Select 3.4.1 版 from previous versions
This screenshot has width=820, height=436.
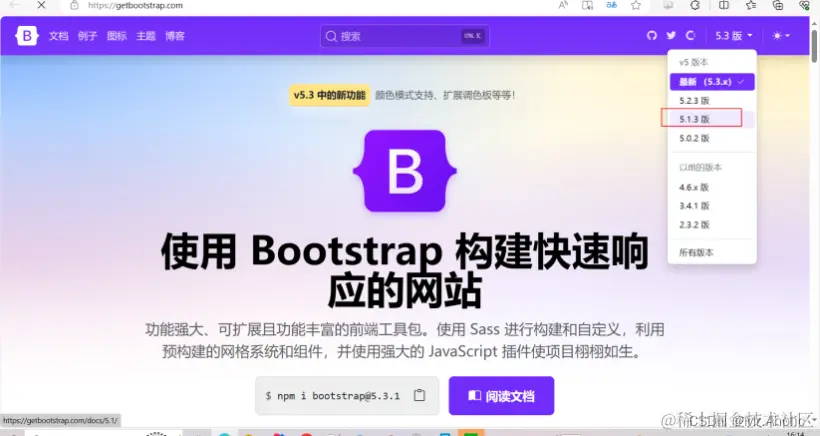pos(712,206)
